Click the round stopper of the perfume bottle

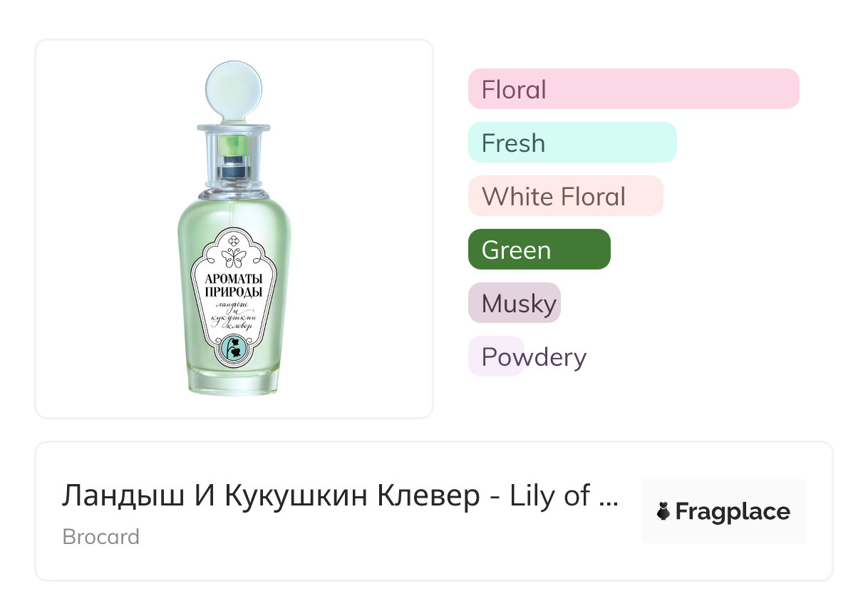coord(234,93)
